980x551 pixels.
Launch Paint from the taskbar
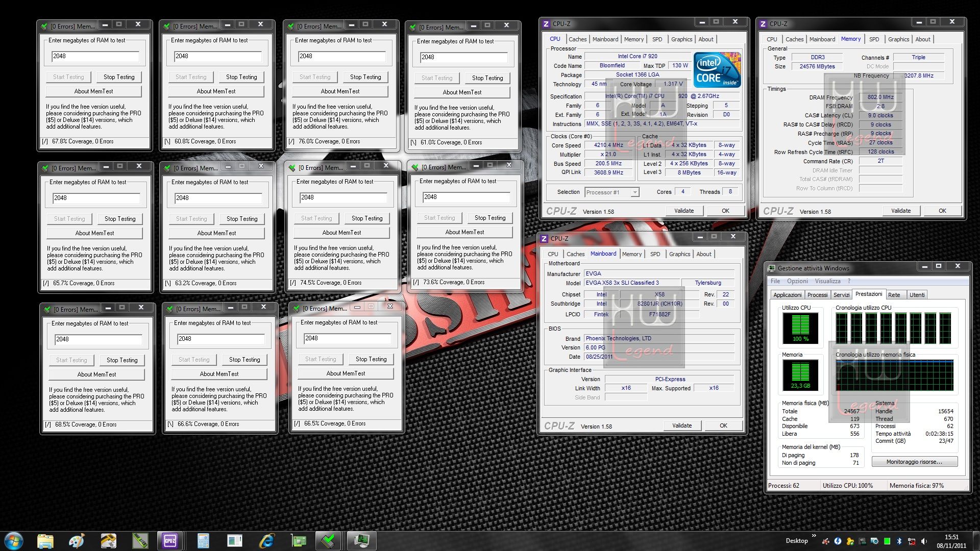click(77, 541)
